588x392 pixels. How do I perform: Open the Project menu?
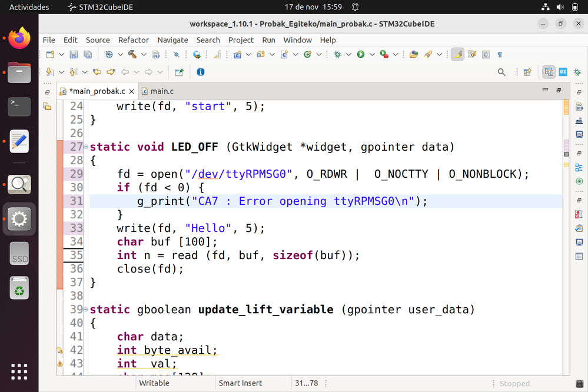[241, 40]
